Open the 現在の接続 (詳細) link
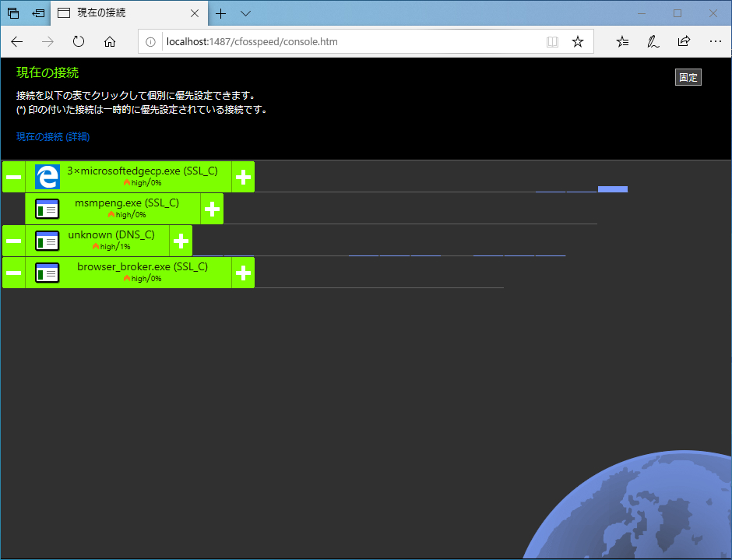 click(x=53, y=136)
